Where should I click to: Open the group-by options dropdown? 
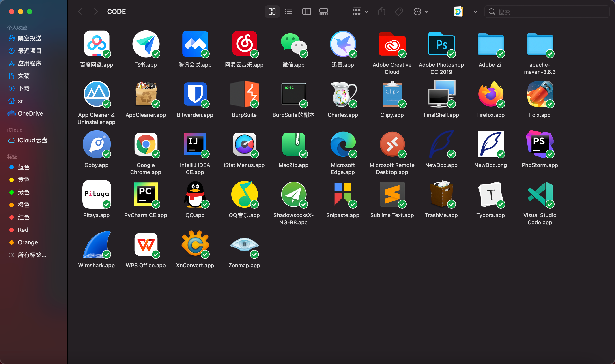(x=361, y=11)
